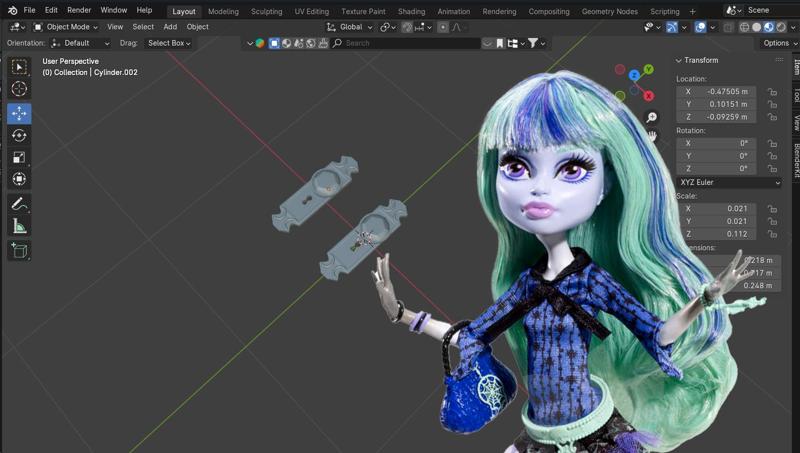Click the zoom magnifier viewport icon
The height and width of the screenshot is (453, 800).
point(652,117)
